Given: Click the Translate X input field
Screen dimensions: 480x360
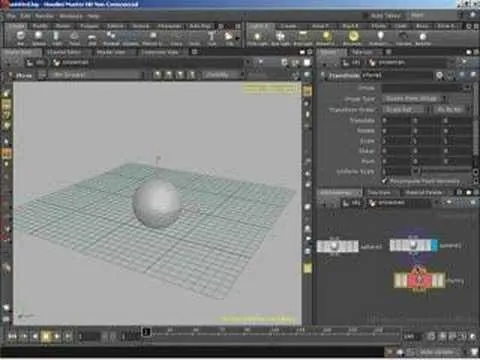Looking at the screenshot, I should pyautogui.click(x=397, y=120).
